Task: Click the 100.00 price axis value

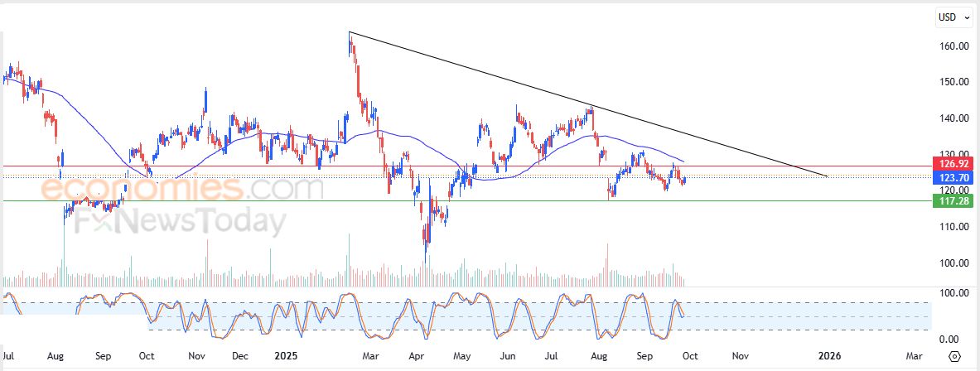Action: pos(953,263)
